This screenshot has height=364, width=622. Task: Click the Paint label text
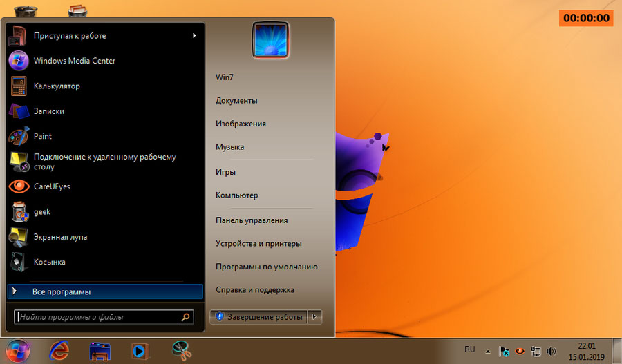tap(43, 136)
